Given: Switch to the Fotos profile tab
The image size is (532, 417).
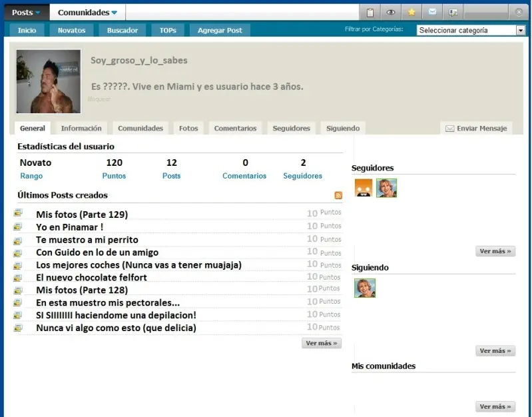Looking at the screenshot, I should coord(188,129).
